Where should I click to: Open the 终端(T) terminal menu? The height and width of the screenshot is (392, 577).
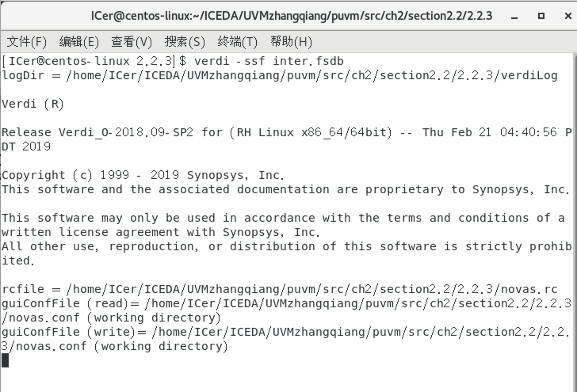tap(237, 42)
